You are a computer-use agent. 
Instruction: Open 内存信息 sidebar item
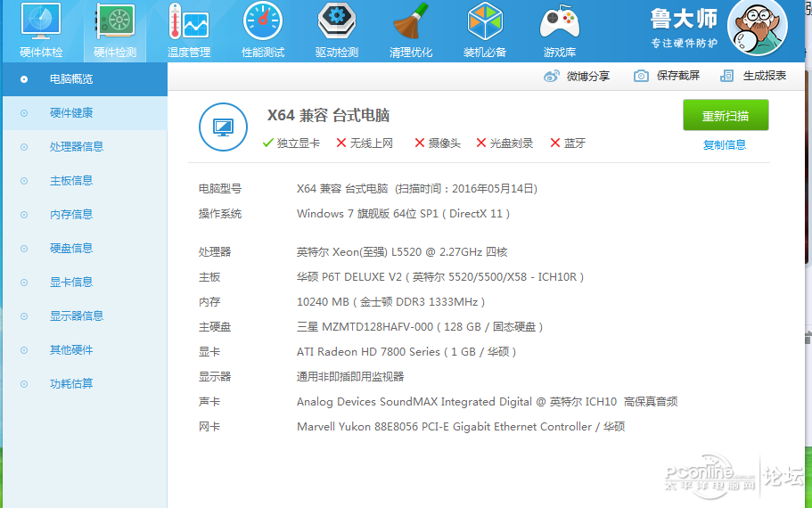85,215
